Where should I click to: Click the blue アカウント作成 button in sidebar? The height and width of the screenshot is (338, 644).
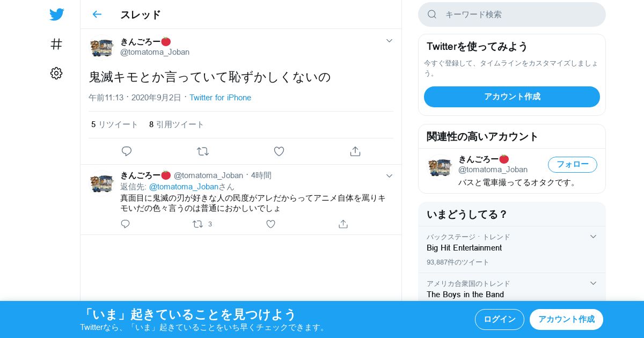coord(512,97)
